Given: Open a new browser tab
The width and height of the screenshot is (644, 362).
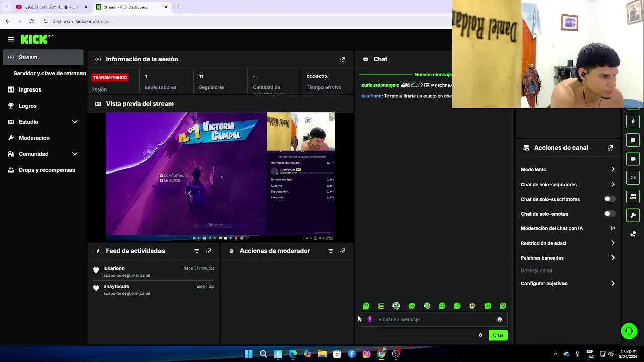Looking at the screenshot, I should coord(178,7).
